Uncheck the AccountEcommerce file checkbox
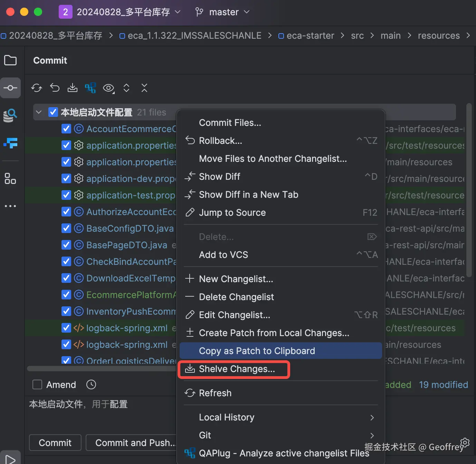The image size is (476, 464). 66,129
